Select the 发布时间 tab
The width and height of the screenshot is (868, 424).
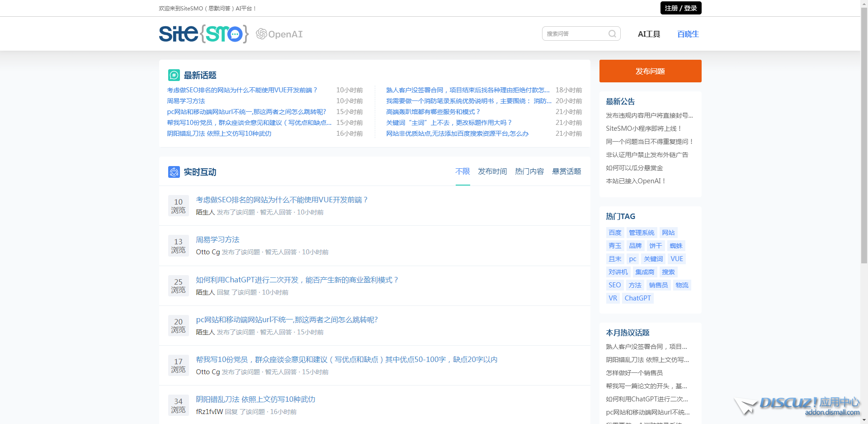coord(492,172)
